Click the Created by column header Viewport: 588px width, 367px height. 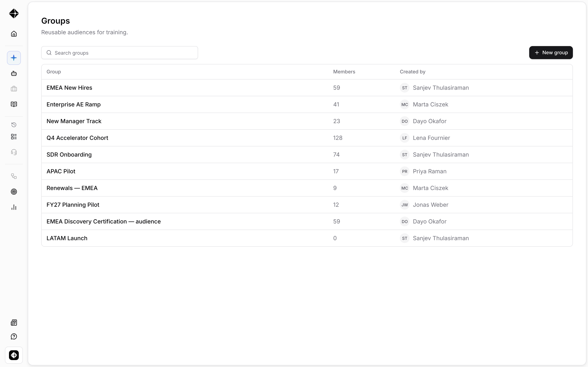(413, 72)
